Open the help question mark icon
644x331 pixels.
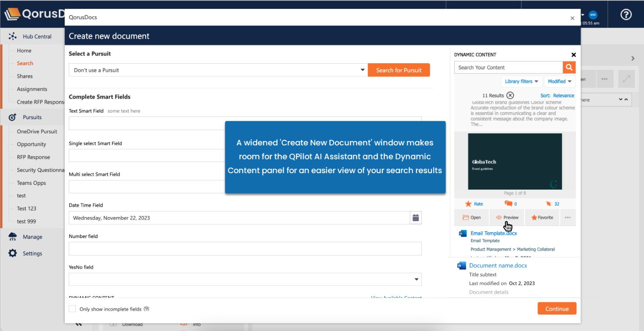tap(626, 15)
